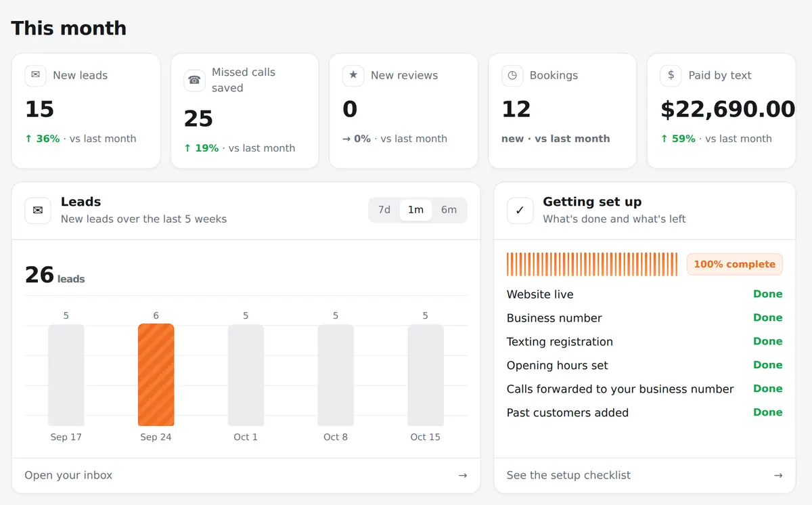Screen dimensions: 812x505
Task: Click the clock icon on Bookings card
Action: [x=512, y=75]
